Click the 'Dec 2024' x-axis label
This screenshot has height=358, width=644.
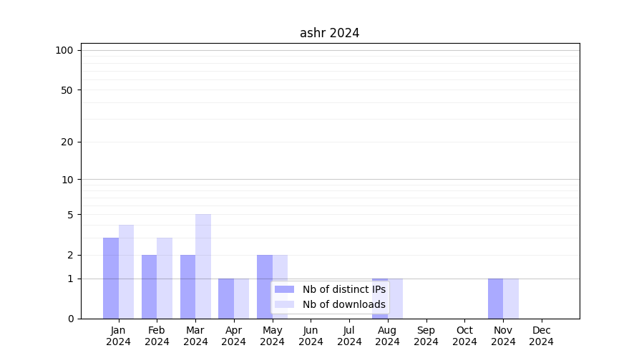542,336
